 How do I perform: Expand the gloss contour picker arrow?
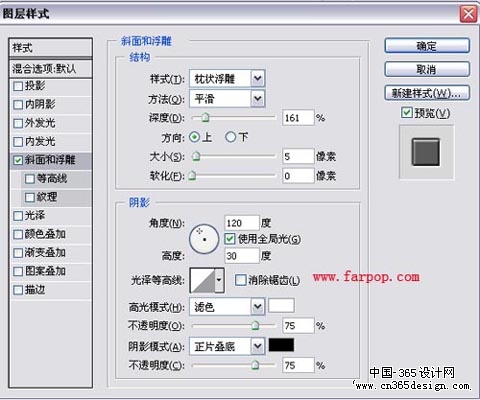[x=219, y=280]
